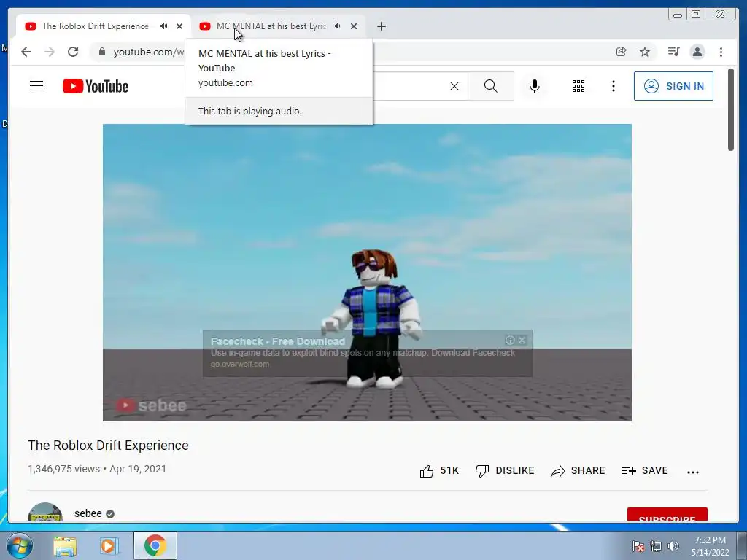The width and height of the screenshot is (747, 560).
Task: Click DISLIKE on the video
Action: coord(505,470)
